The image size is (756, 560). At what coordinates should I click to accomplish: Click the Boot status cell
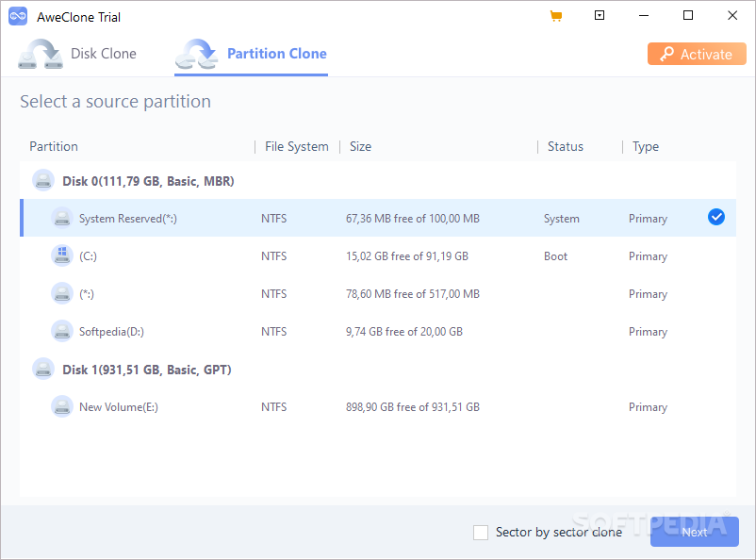(556, 256)
